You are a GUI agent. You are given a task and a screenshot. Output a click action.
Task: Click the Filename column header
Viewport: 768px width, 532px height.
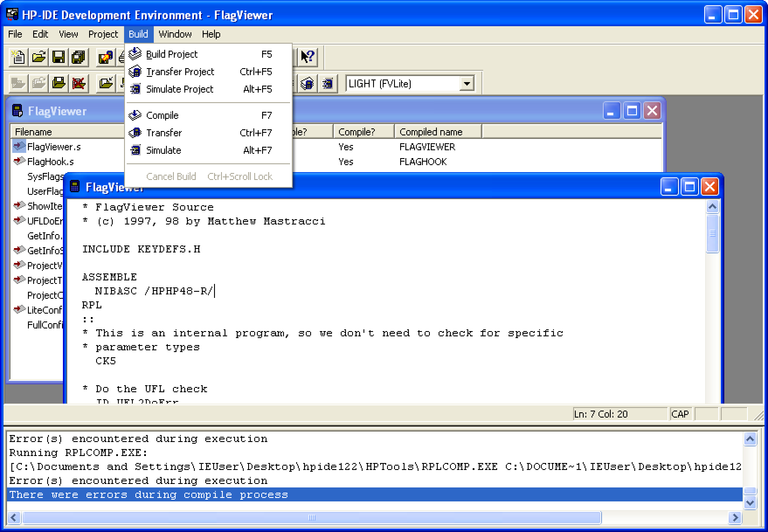(x=68, y=131)
